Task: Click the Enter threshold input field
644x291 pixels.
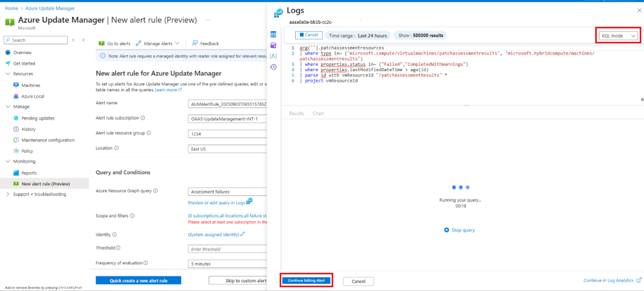Action: pyautogui.click(x=228, y=249)
